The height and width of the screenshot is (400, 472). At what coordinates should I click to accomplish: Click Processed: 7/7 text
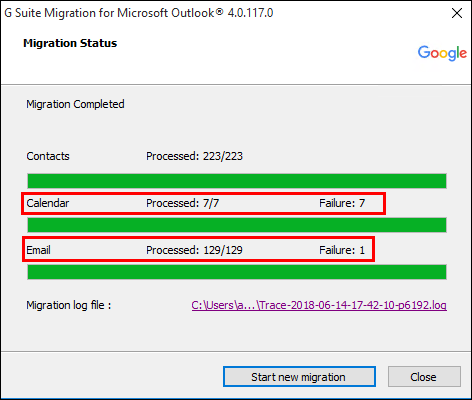pos(182,203)
